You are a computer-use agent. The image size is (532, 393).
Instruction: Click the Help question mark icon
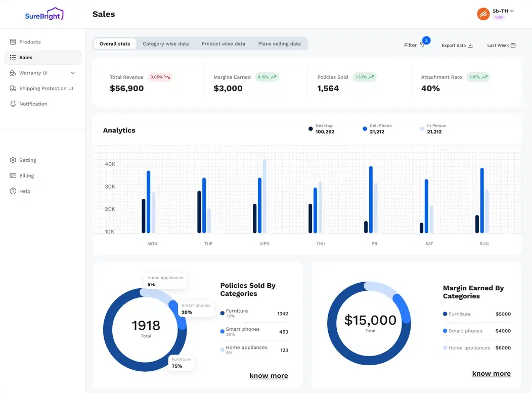pyautogui.click(x=13, y=191)
